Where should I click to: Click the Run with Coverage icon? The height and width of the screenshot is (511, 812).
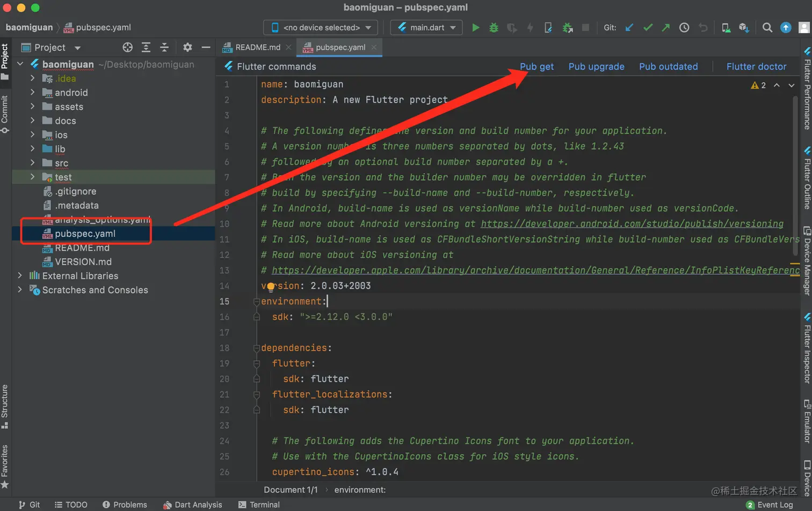(x=512, y=27)
